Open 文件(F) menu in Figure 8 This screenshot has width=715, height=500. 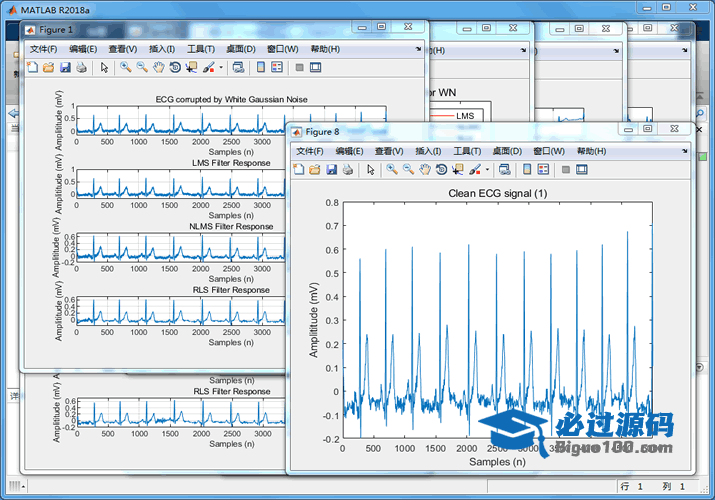pos(310,151)
